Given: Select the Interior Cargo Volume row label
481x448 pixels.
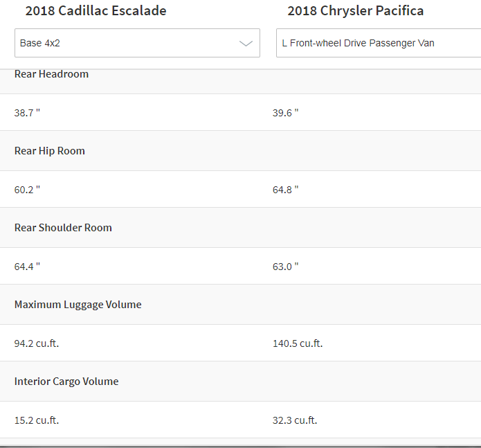Looking at the screenshot, I should pyautogui.click(x=66, y=382).
